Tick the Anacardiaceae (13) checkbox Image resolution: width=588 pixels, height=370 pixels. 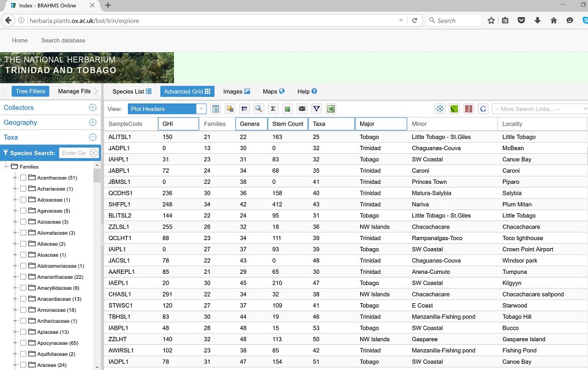pos(23,299)
